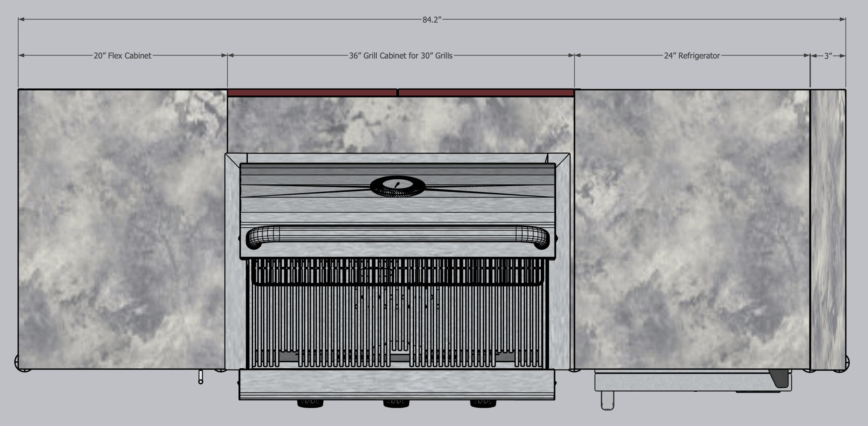
Task: Select the right red backsplash strip
Action: pyautogui.click(x=486, y=93)
